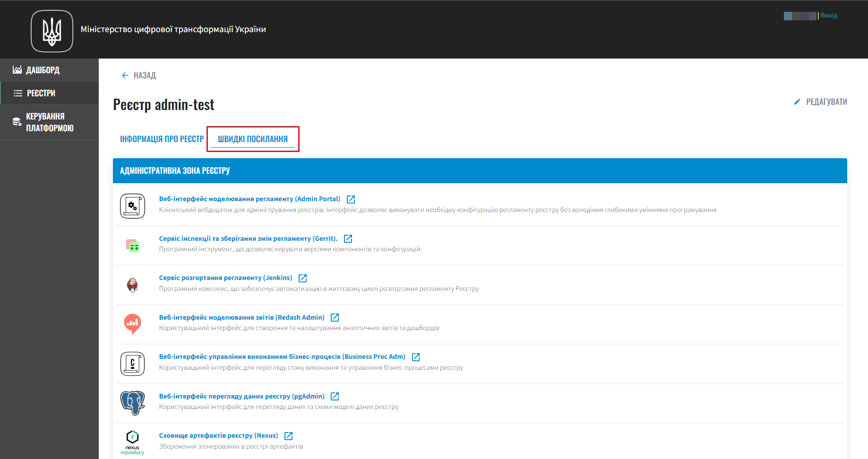
Task: Open Веб-інтерфейс перегляду даних реєстру (pgAdmin) link
Action: tap(241, 396)
